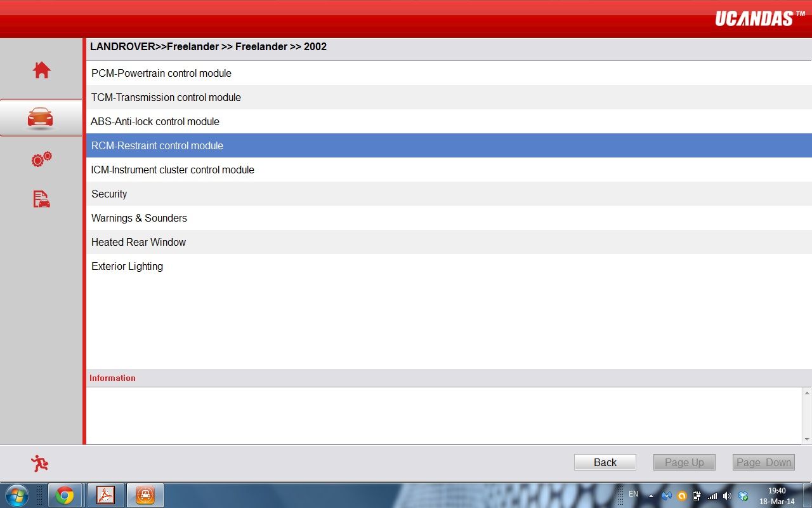Open Exterior Lighting entry
Viewport: 812px width, 508px height.
(x=449, y=266)
